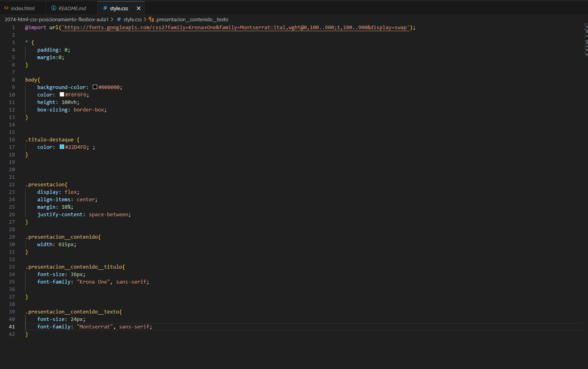Open the style.css breadcrumb segment
588x369 pixels.
pos(133,19)
